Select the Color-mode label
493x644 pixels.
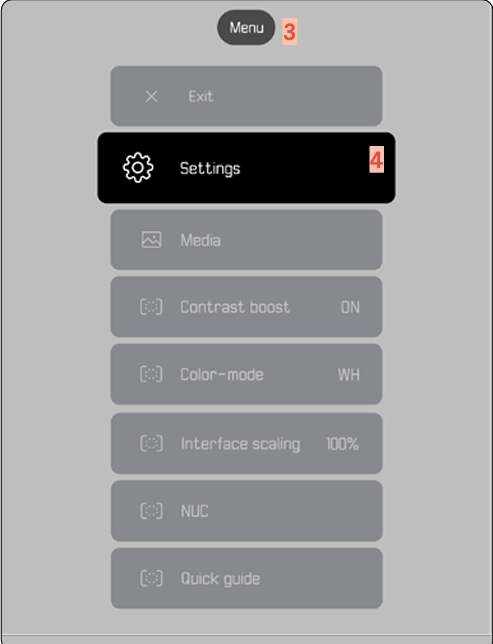[222, 375]
